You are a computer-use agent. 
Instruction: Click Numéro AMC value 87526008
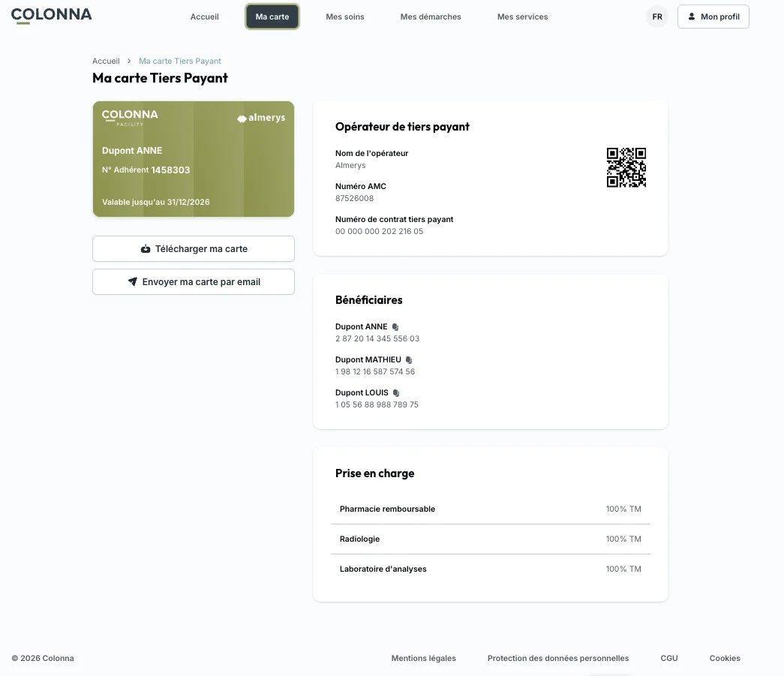coord(355,198)
